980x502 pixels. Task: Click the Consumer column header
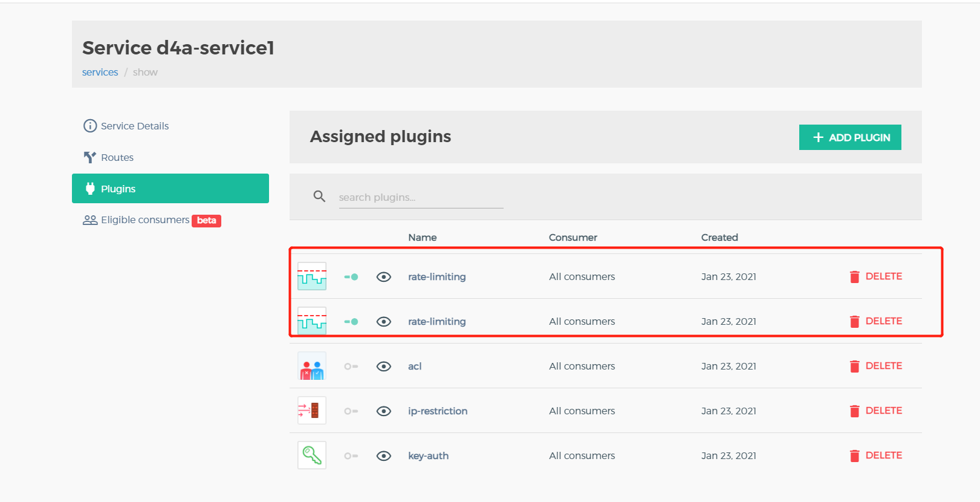coord(573,237)
